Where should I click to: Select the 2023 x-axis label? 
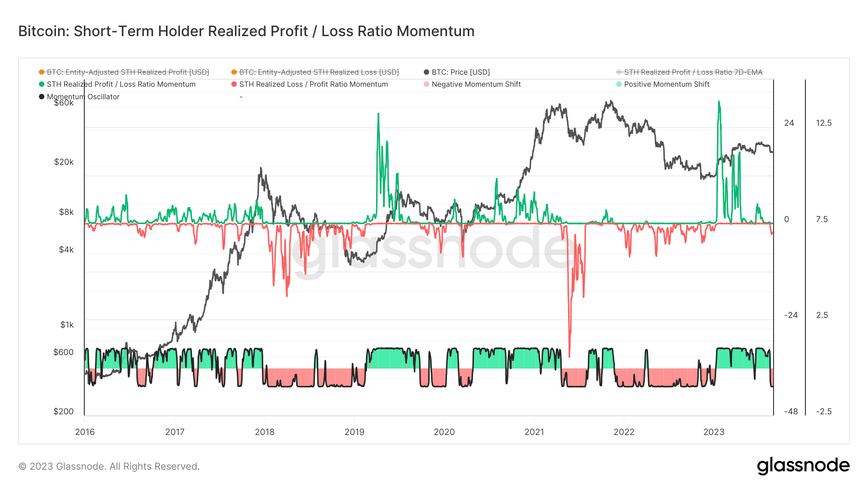click(714, 432)
